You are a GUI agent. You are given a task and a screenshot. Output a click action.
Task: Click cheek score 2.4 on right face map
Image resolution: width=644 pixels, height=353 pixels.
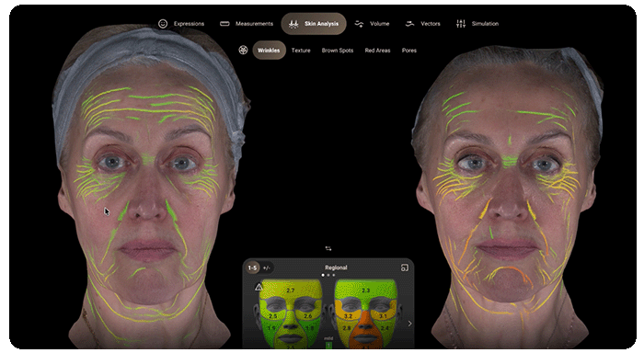[385, 328]
